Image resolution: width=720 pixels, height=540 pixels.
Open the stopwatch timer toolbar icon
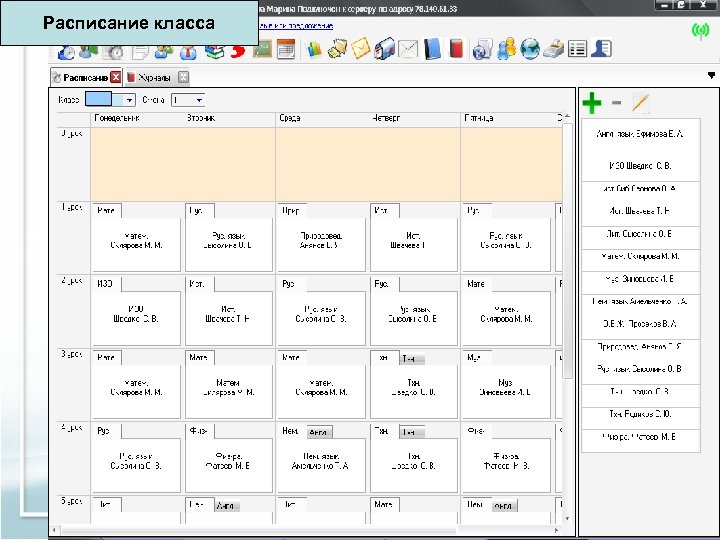[113, 52]
